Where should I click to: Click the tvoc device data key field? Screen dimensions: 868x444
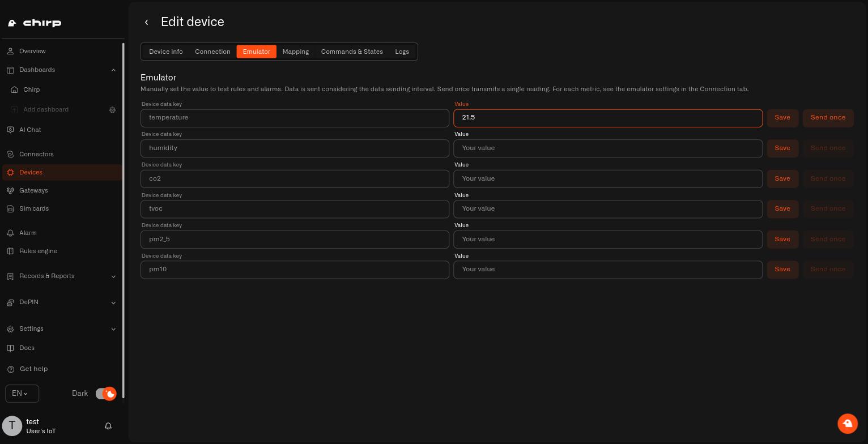coord(295,209)
